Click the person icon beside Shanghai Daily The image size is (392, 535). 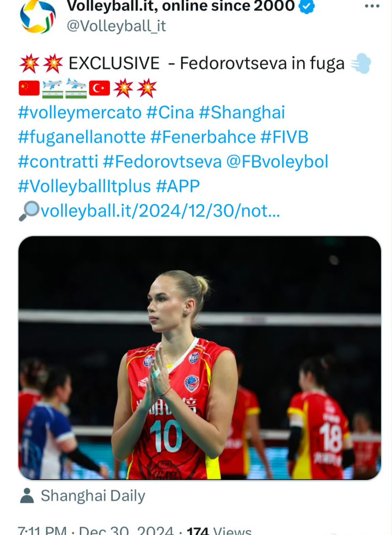click(x=27, y=496)
